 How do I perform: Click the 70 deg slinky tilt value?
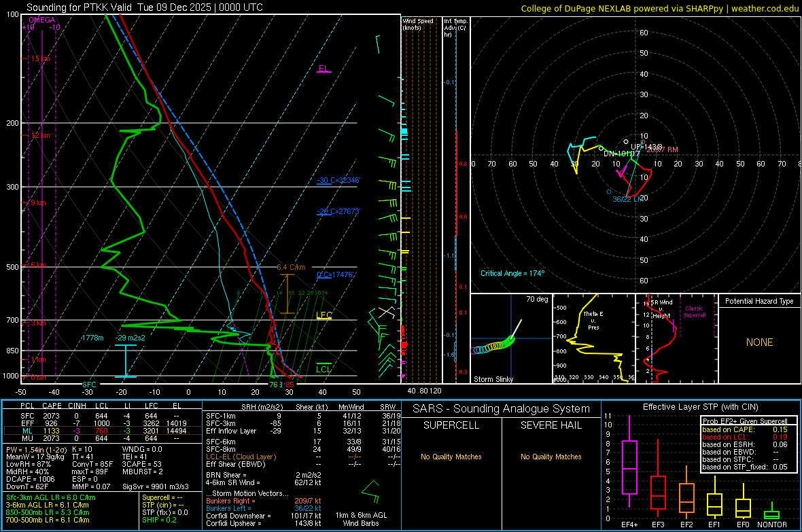click(x=537, y=299)
